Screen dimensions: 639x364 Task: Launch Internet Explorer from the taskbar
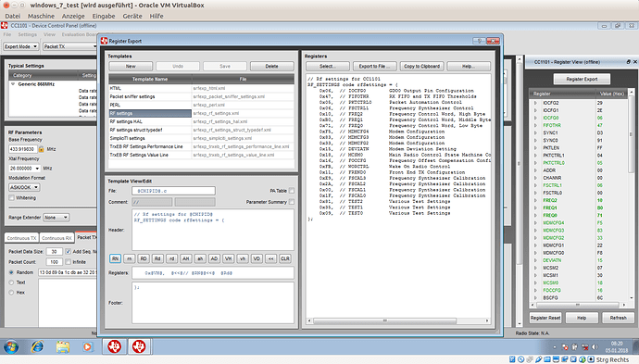tap(37, 347)
